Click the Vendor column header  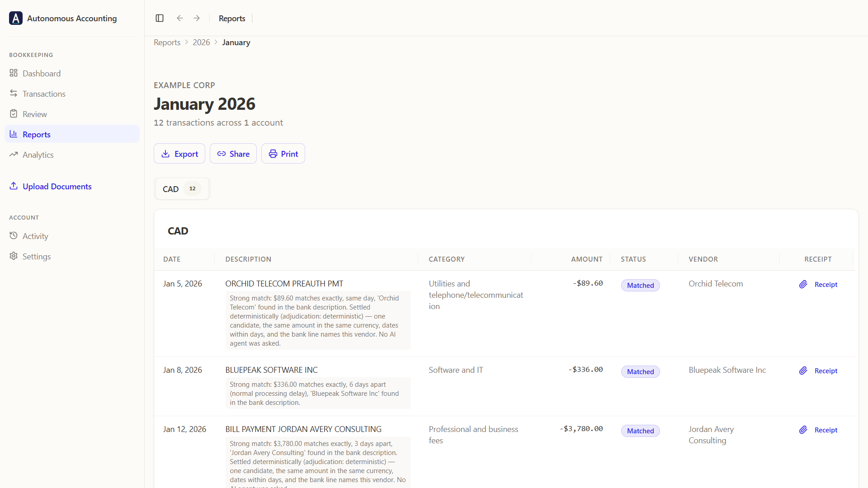point(703,259)
